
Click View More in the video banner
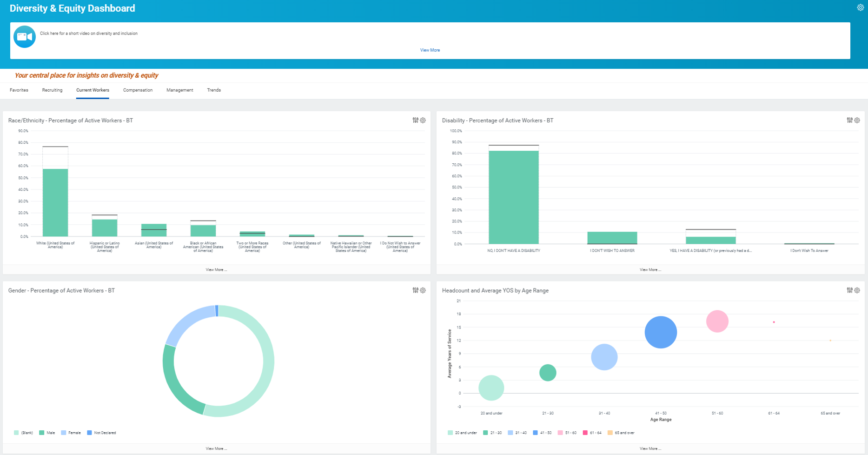(x=429, y=50)
